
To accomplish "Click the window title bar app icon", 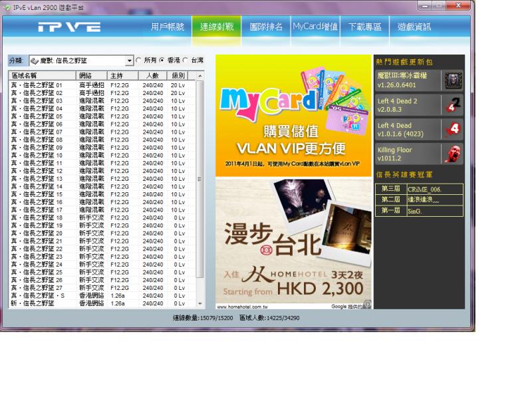I will tap(7, 7).
